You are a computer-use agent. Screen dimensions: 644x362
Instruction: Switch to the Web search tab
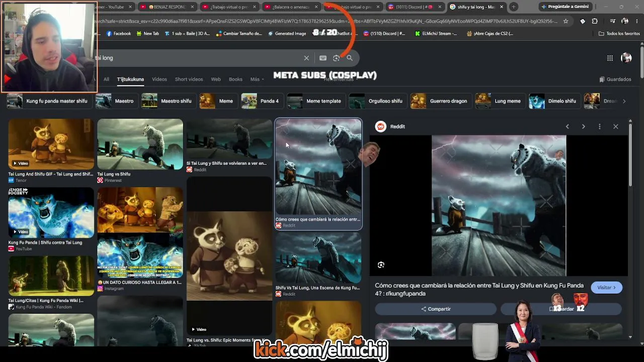tap(216, 79)
